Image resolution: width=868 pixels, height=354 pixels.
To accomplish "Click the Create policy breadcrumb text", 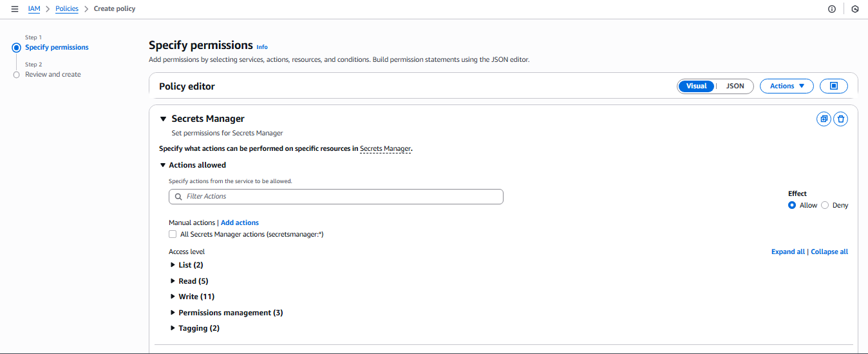I will [115, 9].
